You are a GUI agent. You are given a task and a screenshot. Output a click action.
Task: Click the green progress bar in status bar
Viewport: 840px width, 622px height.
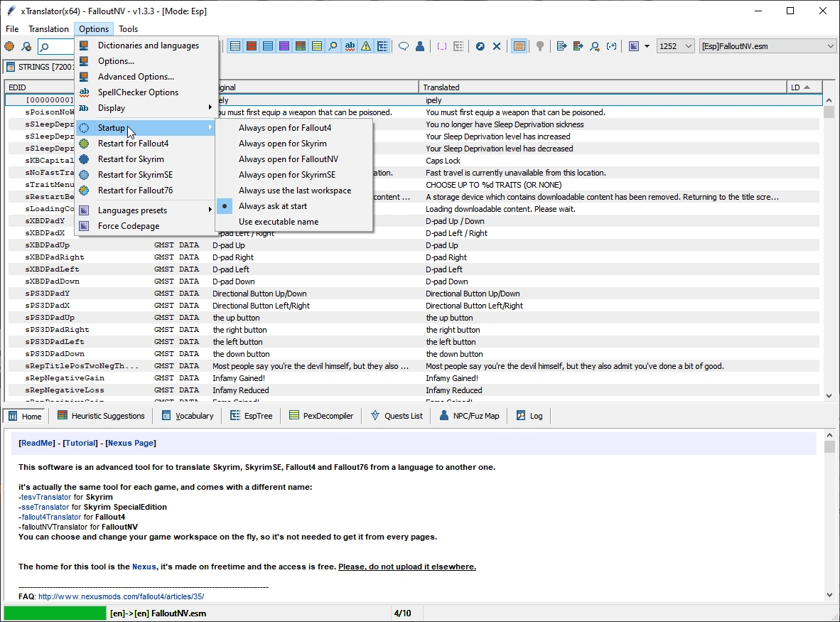(x=55, y=613)
